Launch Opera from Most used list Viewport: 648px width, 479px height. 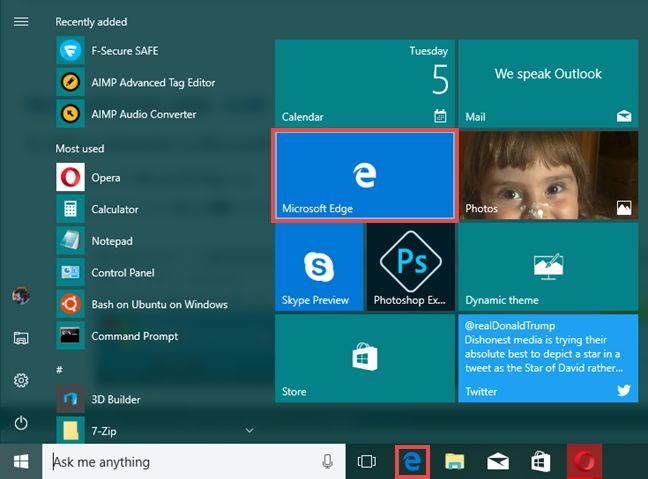[155, 177]
